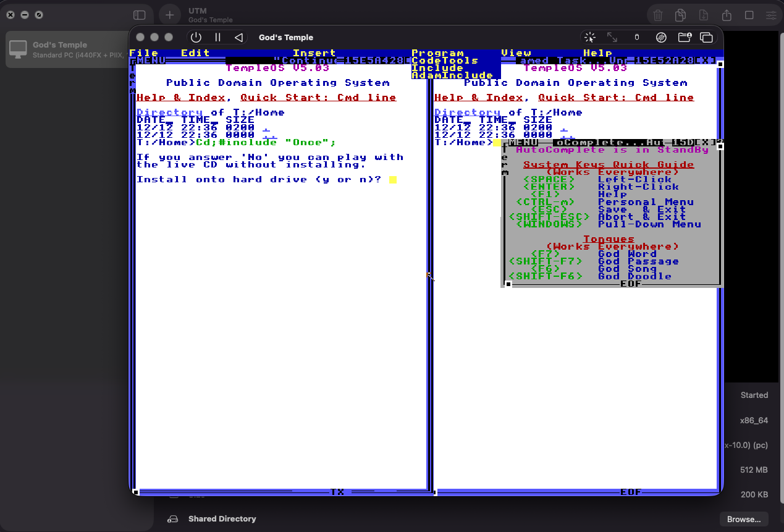Click the power button icon
The image size is (784, 532).
[x=196, y=37]
